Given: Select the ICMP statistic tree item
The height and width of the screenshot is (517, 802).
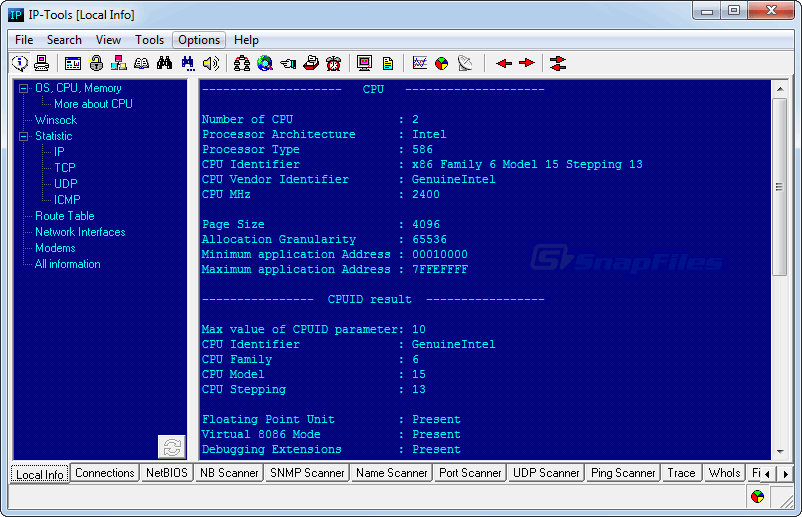Looking at the screenshot, I should [68, 200].
